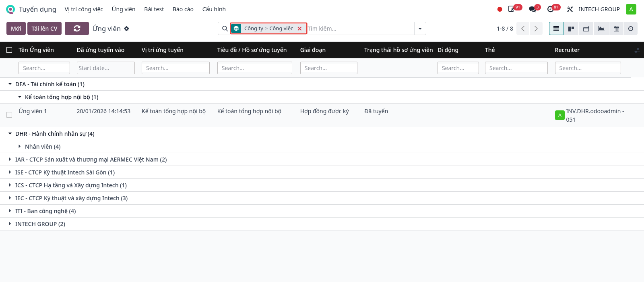Switch to the activity view
644x282 pixels.
631,29
